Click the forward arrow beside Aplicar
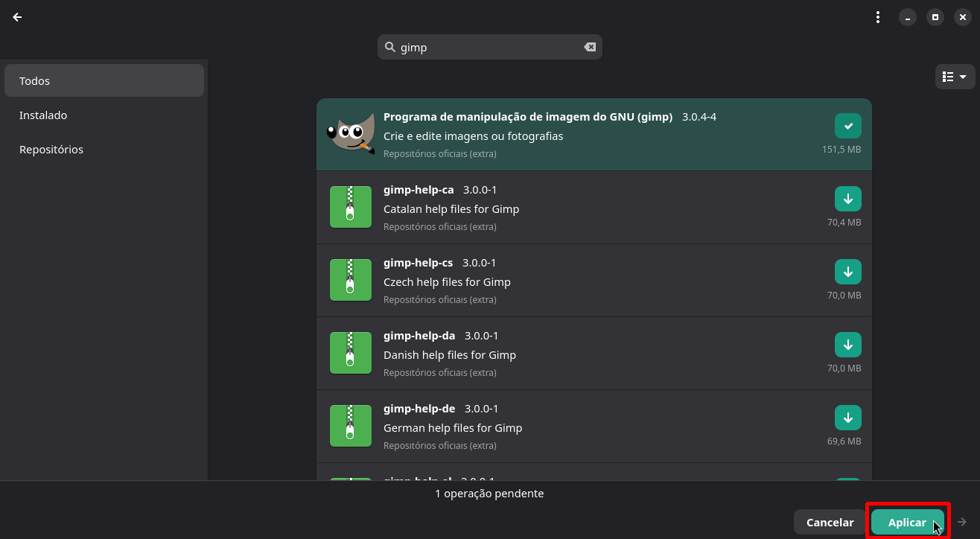The width and height of the screenshot is (980, 539). (x=962, y=522)
